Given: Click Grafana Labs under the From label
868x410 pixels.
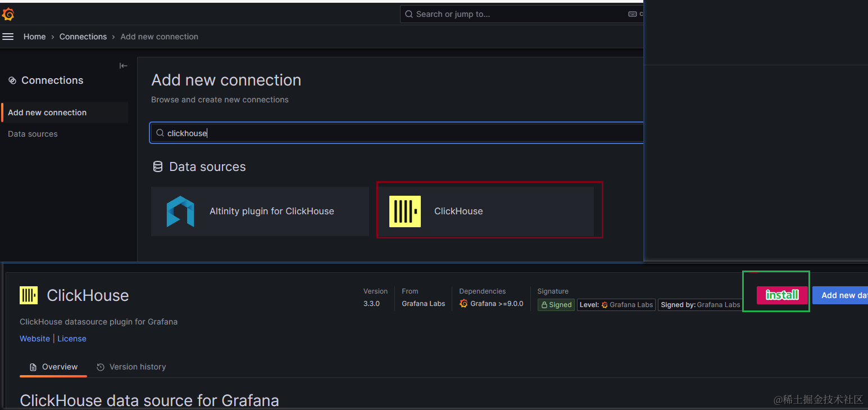Looking at the screenshot, I should coord(424,304).
